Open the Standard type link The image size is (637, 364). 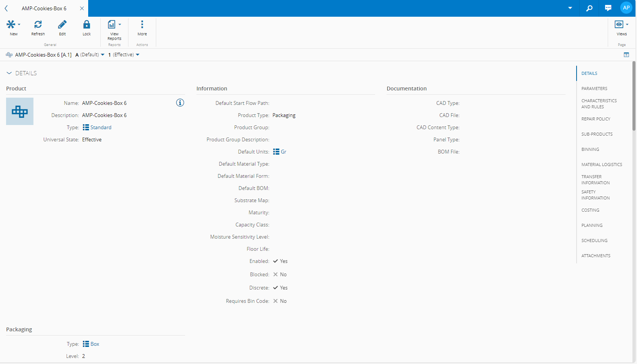click(x=101, y=128)
